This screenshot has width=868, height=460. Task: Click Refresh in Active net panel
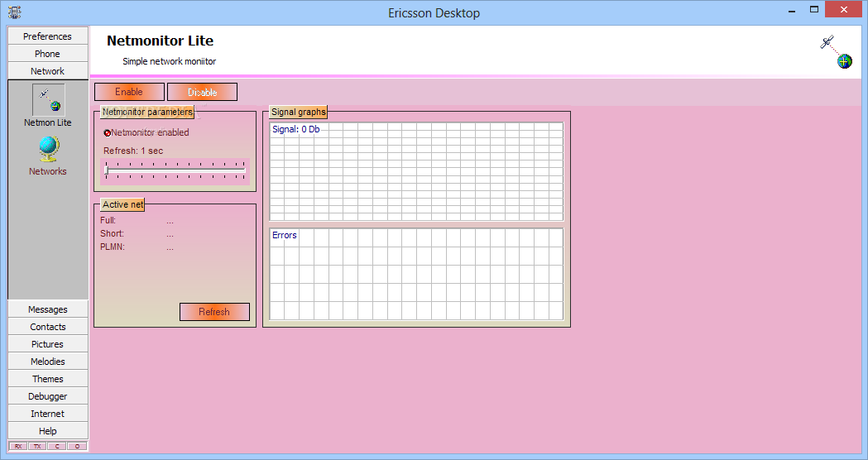(215, 312)
